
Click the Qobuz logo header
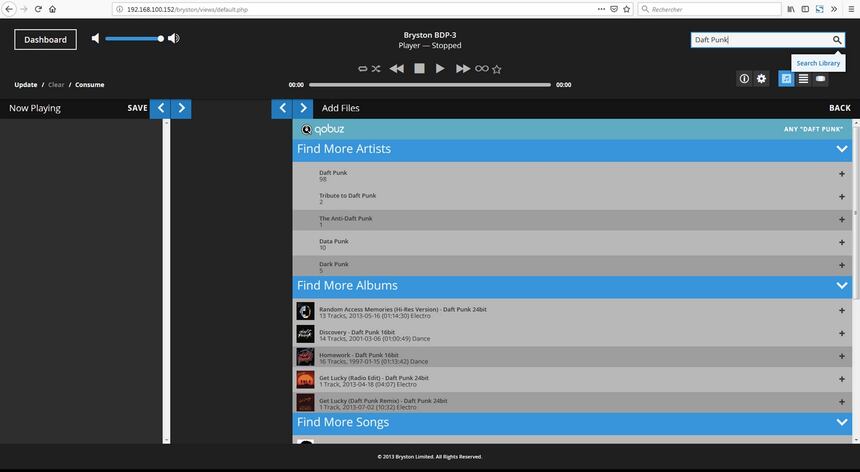coord(322,129)
